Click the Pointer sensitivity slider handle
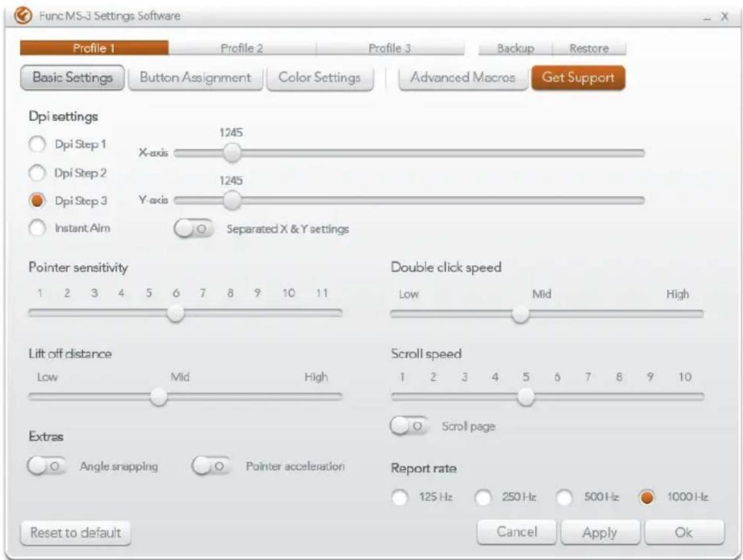 pyautogui.click(x=176, y=313)
